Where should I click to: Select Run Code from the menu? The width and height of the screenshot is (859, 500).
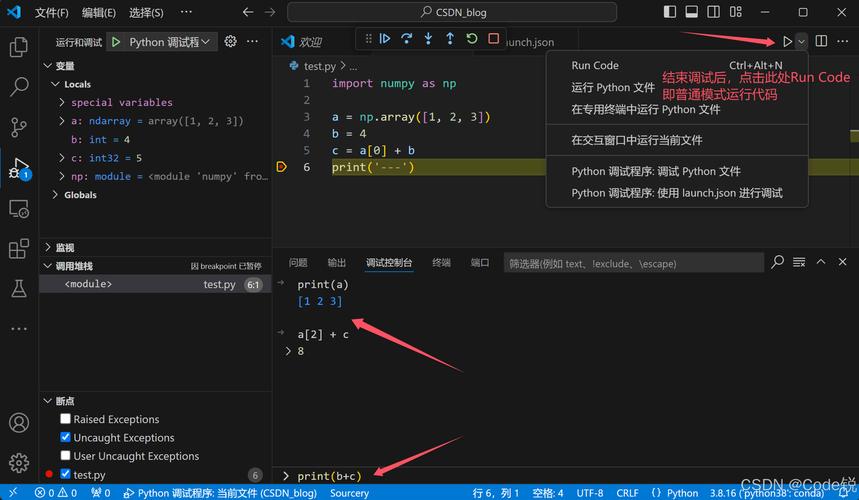click(x=595, y=65)
